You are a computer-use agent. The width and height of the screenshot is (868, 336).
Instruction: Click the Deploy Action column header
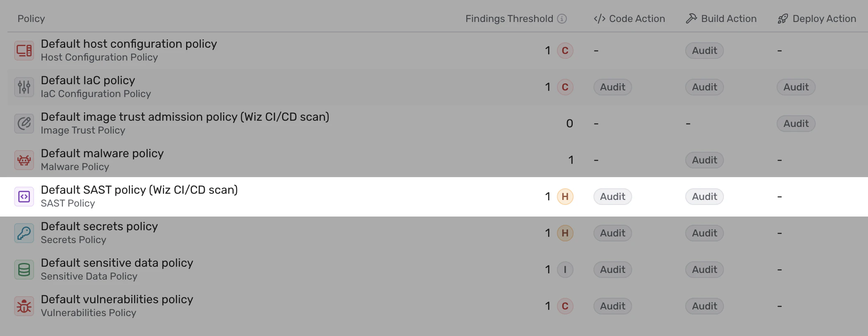[817, 19]
